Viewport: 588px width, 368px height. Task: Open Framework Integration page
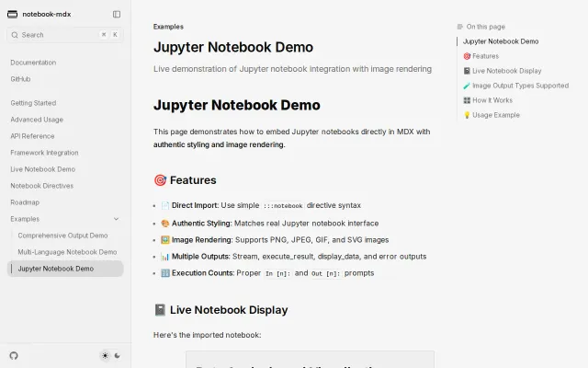pyautogui.click(x=45, y=153)
